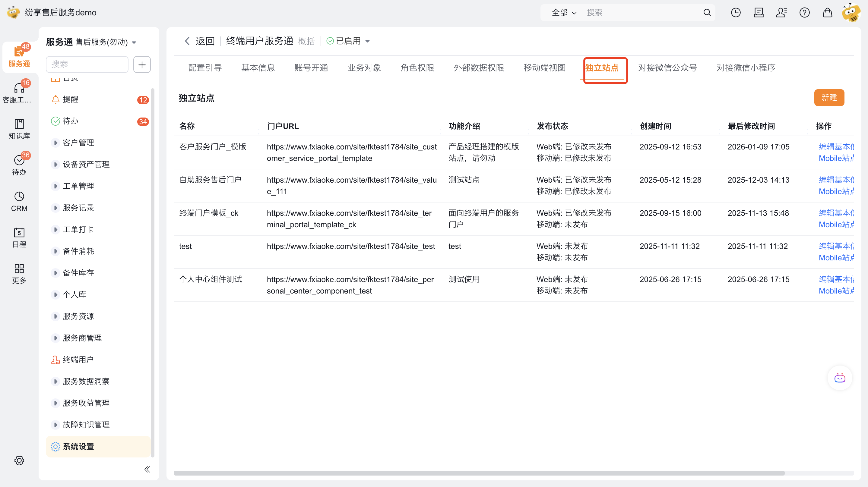Image resolution: width=868 pixels, height=487 pixels.
Task: Open the AI assistant robot floating icon
Action: pyautogui.click(x=839, y=378)
